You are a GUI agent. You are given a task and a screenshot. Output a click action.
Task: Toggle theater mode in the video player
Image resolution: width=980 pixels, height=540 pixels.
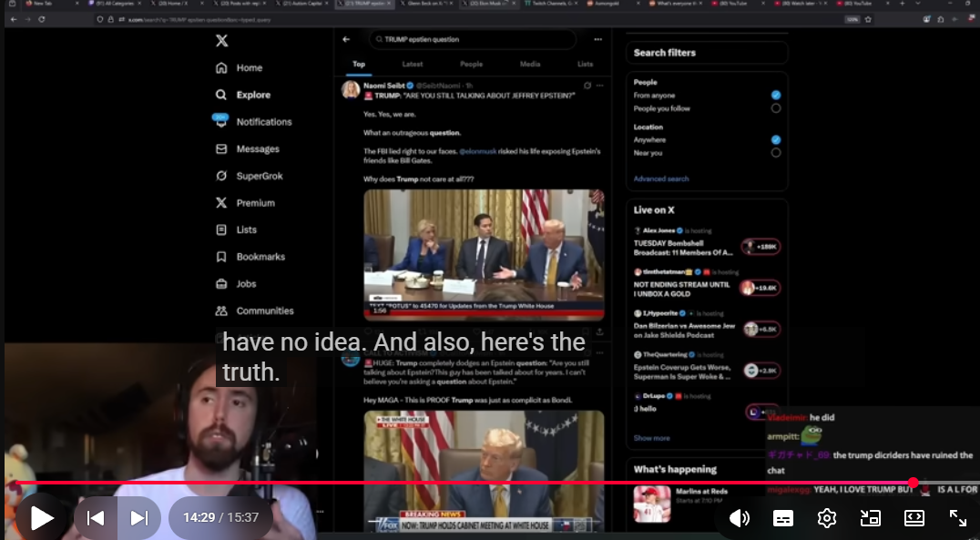(914, 517)
